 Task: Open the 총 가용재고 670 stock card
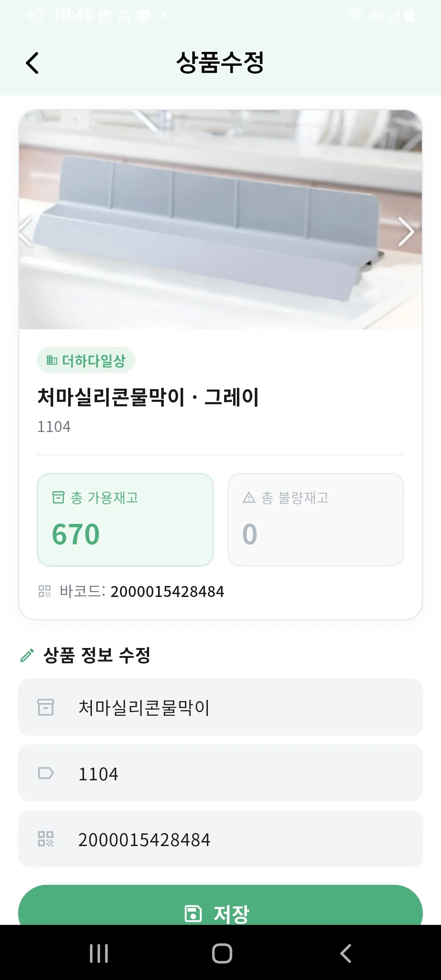(125, 519)
